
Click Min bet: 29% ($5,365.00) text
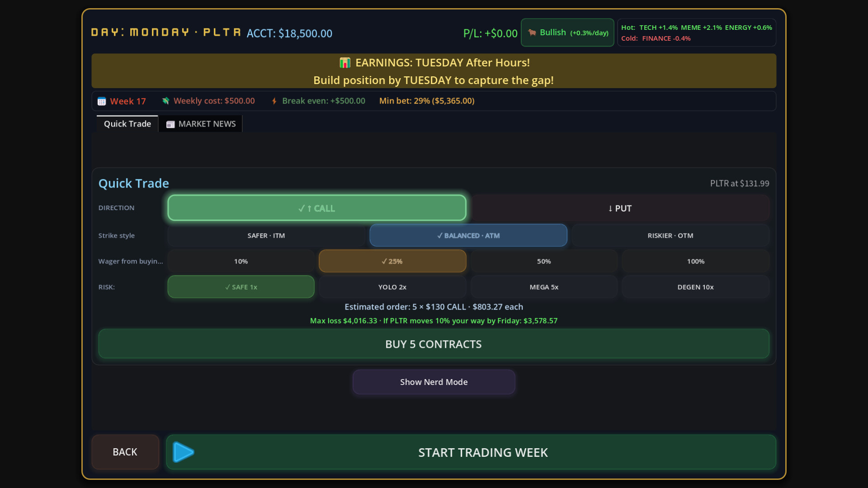point(427,101)
